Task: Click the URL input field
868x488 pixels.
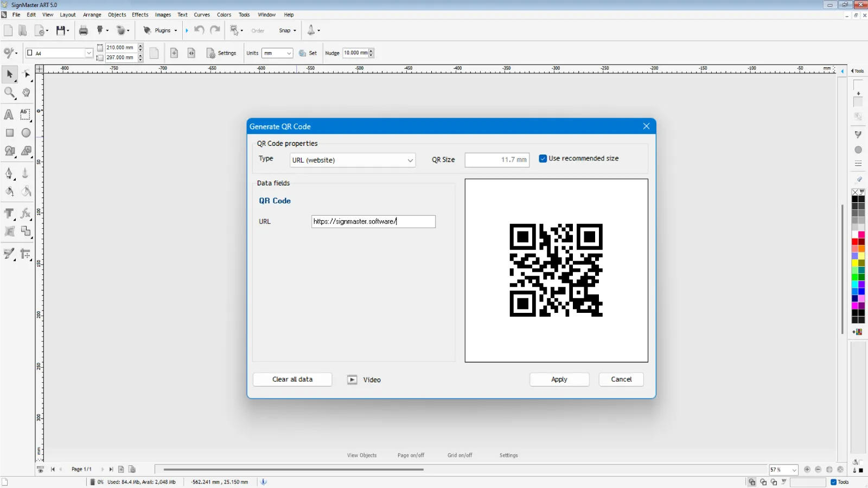Action: point(373,221)
